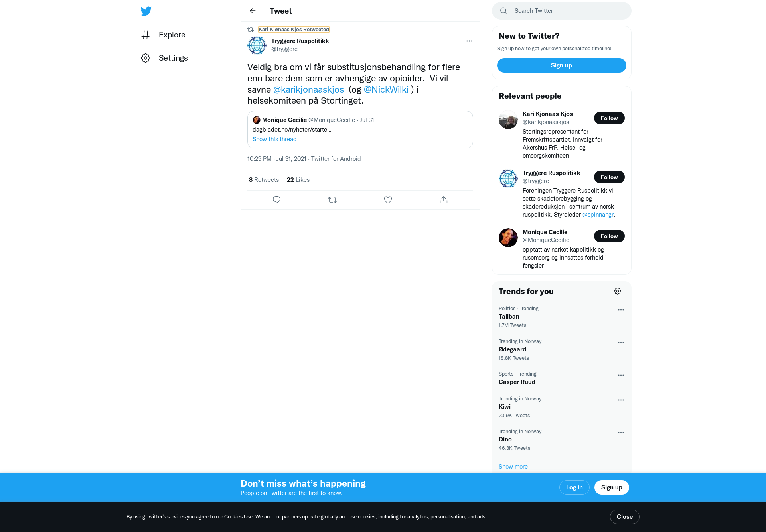The height and width of the screenshot is (532, 766).
Task: Click the Twitter bird logo
Action: (x=146, y=11)
